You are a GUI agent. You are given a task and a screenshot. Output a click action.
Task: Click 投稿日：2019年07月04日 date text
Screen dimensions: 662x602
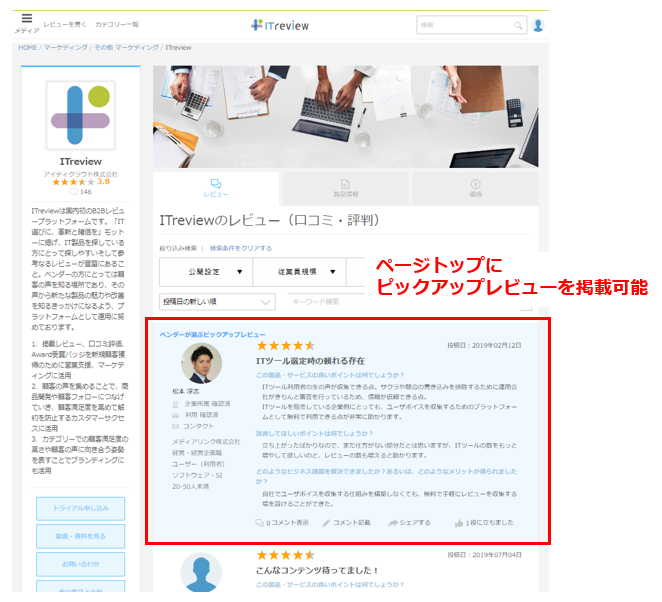484,555
